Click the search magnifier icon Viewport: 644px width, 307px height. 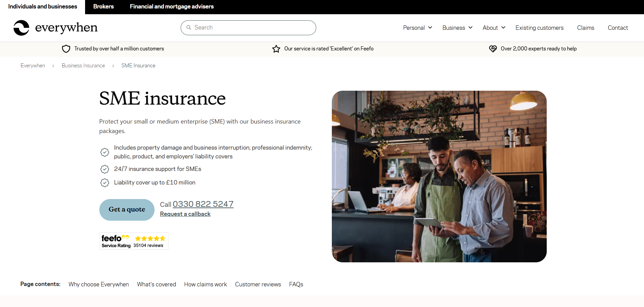coord(189,27)
